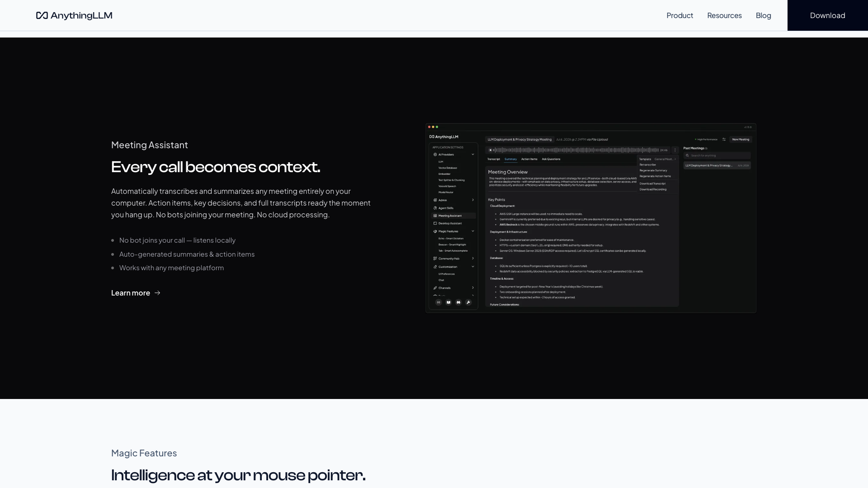Open the past LLM Deployment & Privacy Strategy meeting
The height and width of the screenshot is (488, 868).
click(717, 165)
